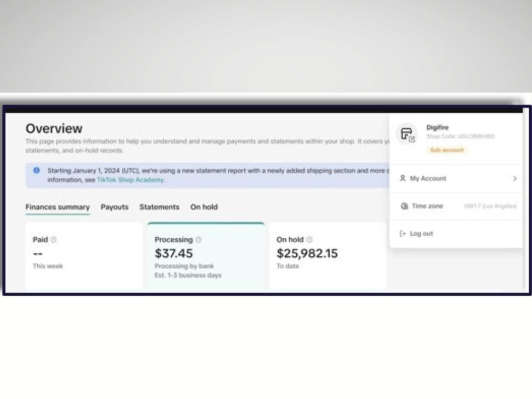This screenshot has height=399, width=532.
Task: Select the Processing $37.45 card
Action: (206, 256)
